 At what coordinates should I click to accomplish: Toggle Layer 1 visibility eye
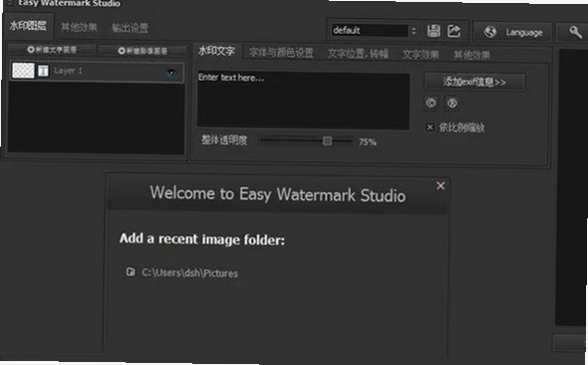[171, 73]
